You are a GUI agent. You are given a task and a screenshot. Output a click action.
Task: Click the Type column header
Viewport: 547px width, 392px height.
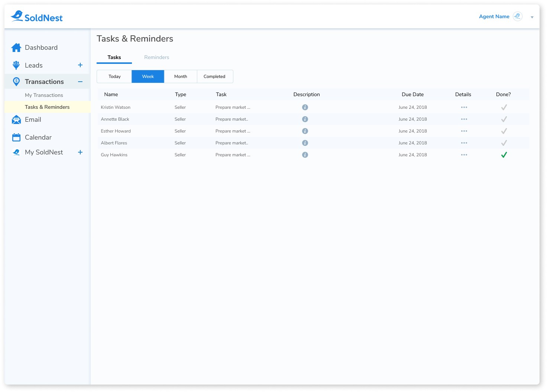click(181, 94)
